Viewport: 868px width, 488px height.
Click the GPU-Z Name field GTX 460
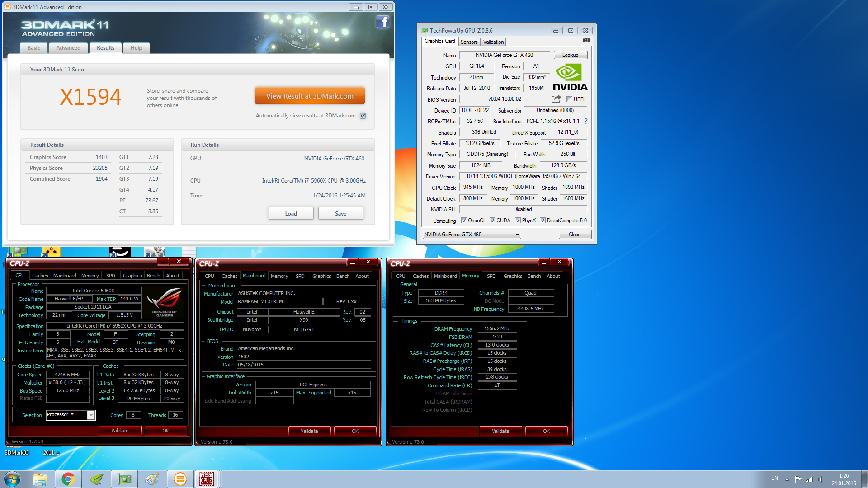(x=504, y=55)
